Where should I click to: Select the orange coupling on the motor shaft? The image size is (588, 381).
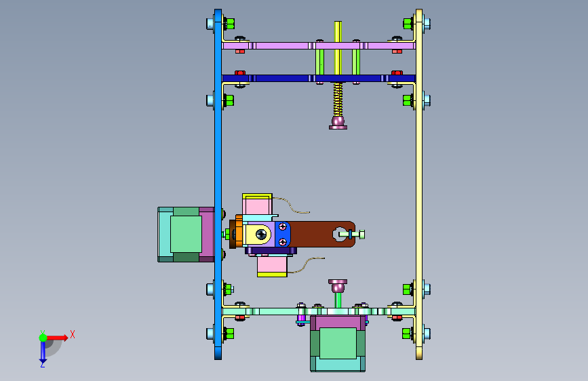click(238, 231)
